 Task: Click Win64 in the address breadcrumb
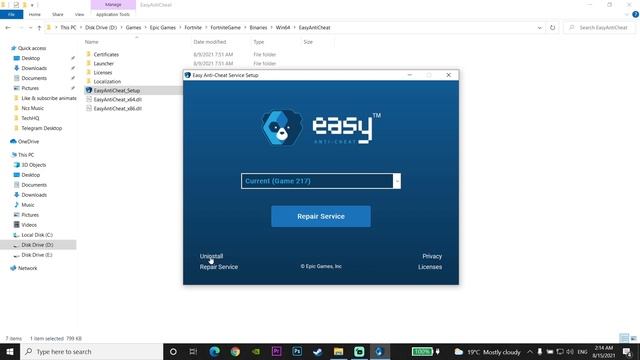click(283, 28)
